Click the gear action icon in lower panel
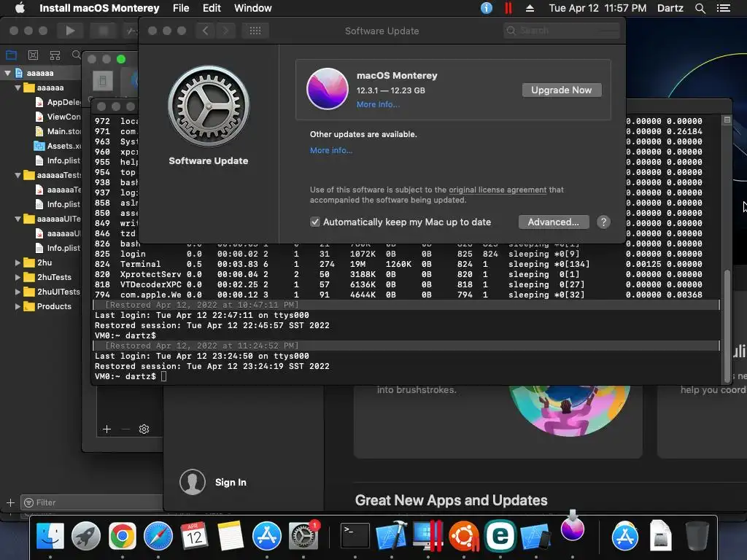 (144, 429)
